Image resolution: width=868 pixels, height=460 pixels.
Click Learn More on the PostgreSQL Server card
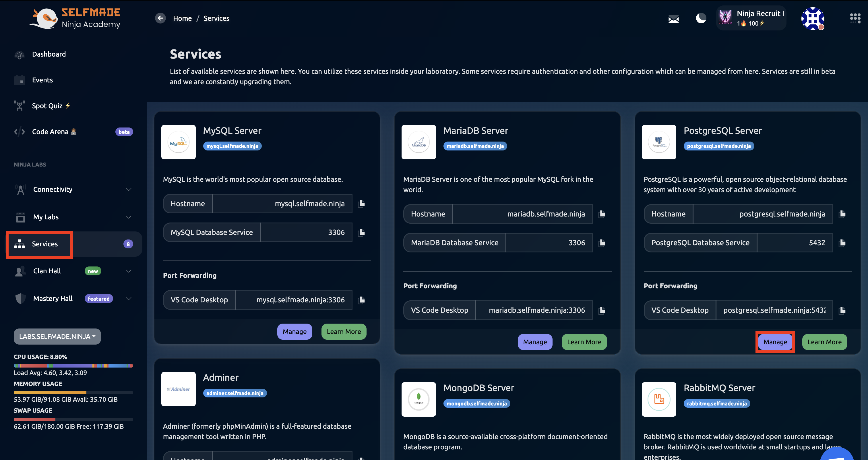pyautogui.click(x=824, y=342)
